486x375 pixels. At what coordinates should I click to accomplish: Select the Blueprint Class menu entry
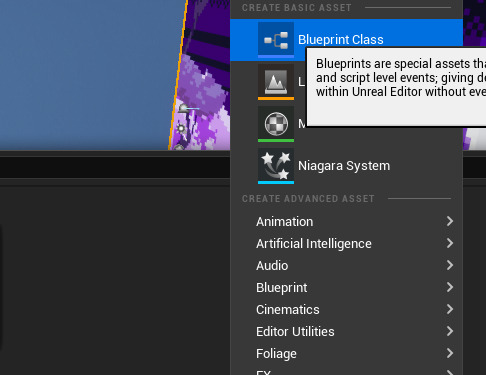pos(346,40)
